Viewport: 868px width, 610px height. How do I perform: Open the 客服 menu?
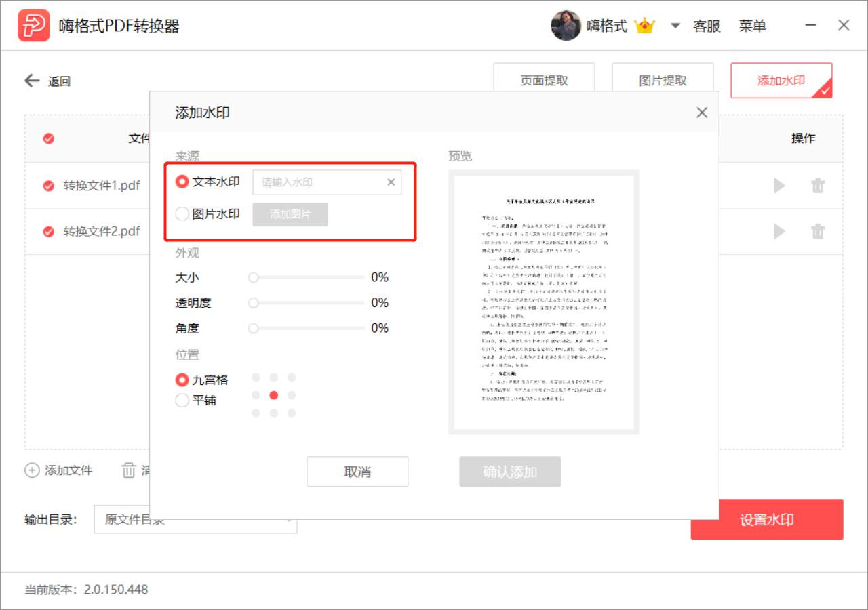(x=707, y=26)
